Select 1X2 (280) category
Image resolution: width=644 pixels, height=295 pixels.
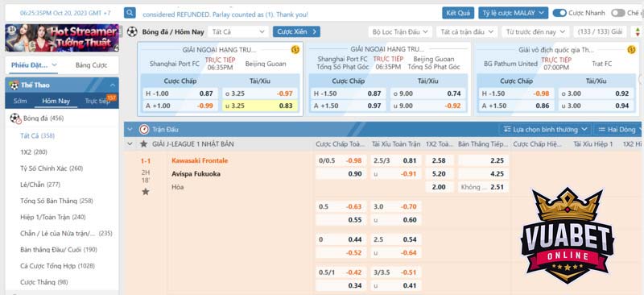[34, 152]
